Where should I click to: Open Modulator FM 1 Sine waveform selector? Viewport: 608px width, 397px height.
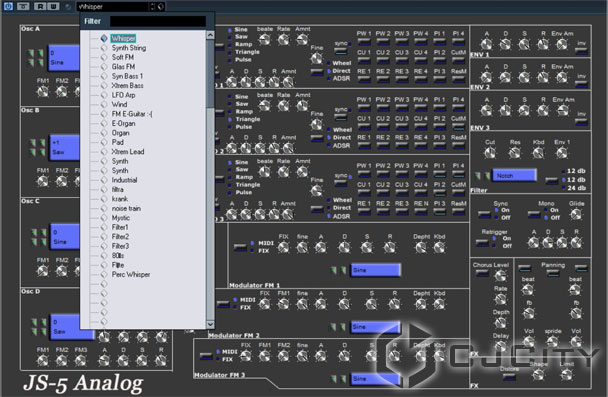pos(375,270)
